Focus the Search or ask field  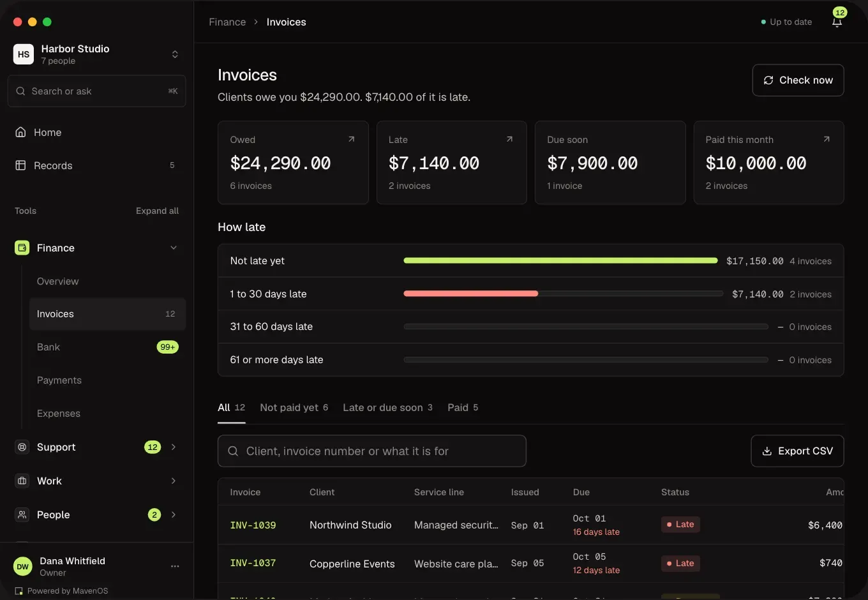coord(96,91)
